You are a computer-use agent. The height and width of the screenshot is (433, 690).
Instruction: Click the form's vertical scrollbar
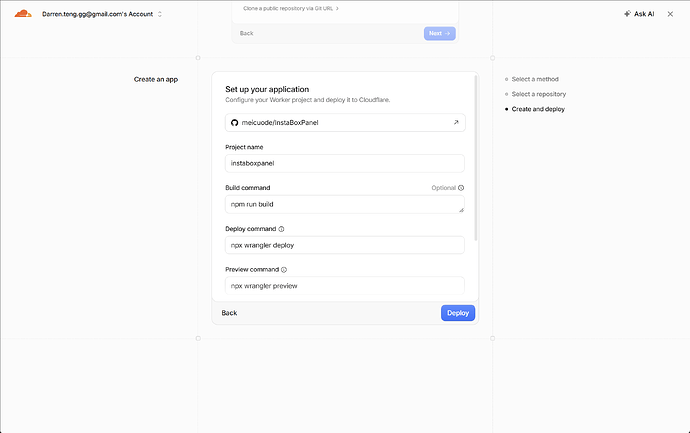tap(475, 158)
